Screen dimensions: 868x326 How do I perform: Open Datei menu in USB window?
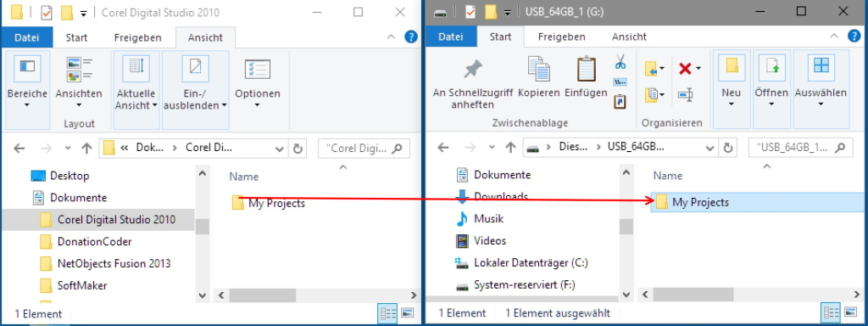[x=451, y=37]
